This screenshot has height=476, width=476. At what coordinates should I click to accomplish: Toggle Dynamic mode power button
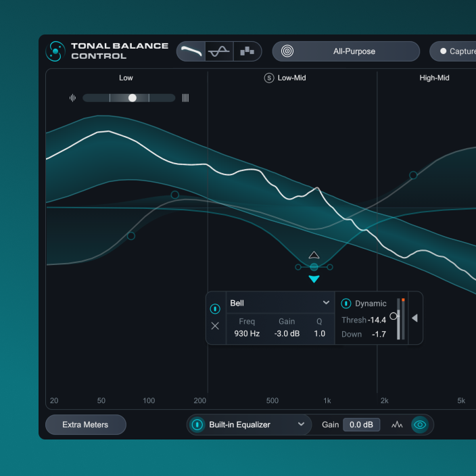click(x=346, y=304)
